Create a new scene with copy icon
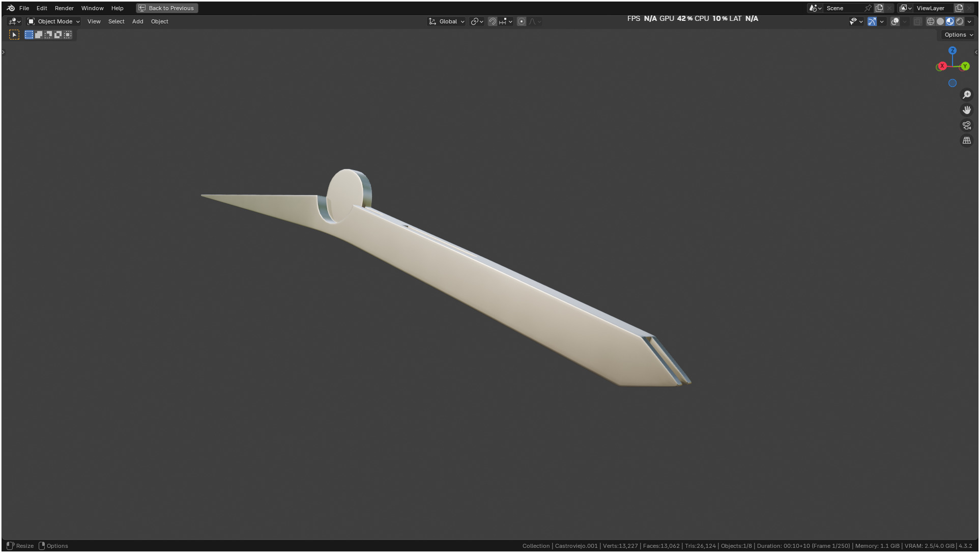This screenshot has width=980, height=553. tap(879, 8)
